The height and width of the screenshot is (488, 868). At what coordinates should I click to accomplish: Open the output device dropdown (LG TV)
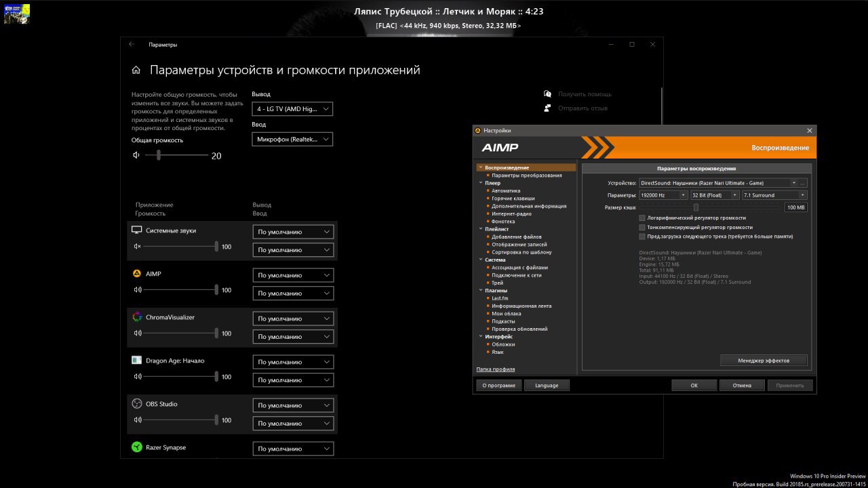[x=292, y=108]
